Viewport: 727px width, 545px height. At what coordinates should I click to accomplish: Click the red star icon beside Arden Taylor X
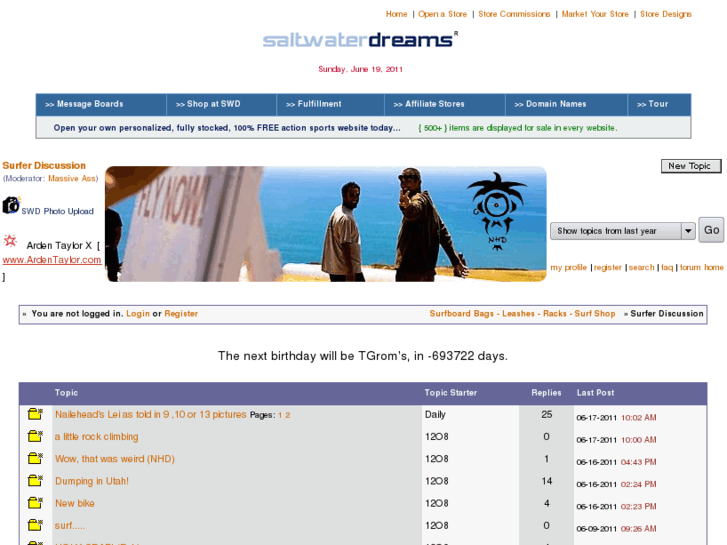(x=10, y=241)
